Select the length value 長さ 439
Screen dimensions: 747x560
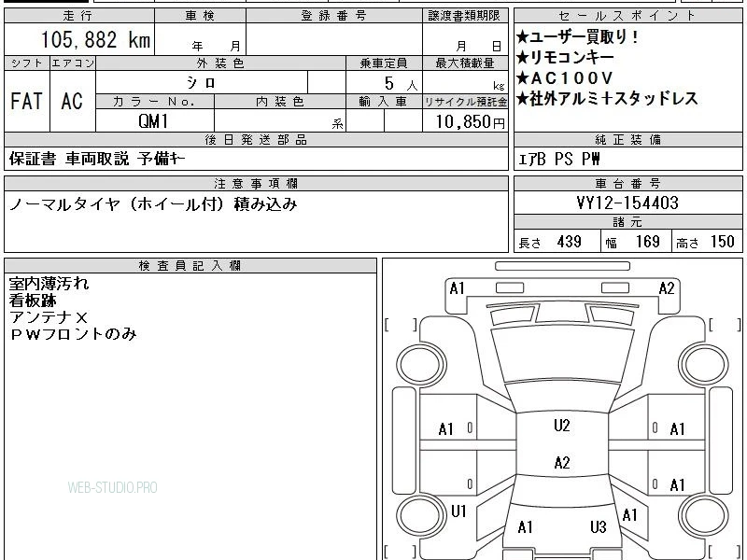point(550,242)
